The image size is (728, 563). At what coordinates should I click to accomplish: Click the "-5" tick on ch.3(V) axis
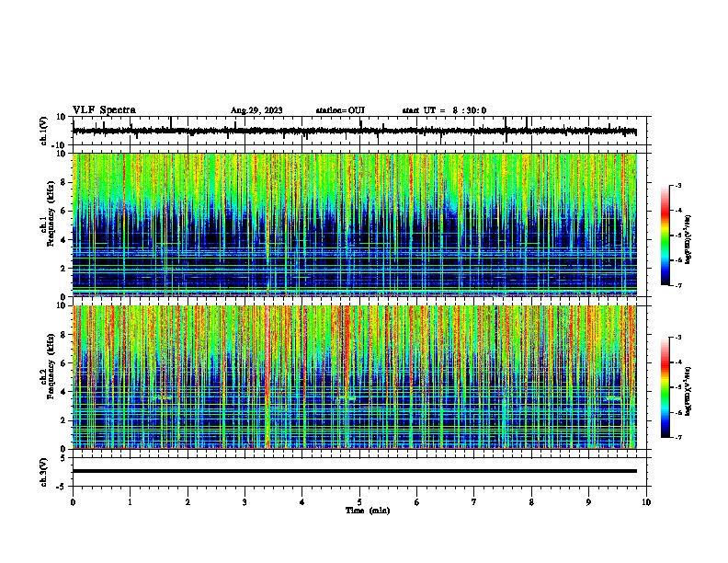click(x=63, y=487)
